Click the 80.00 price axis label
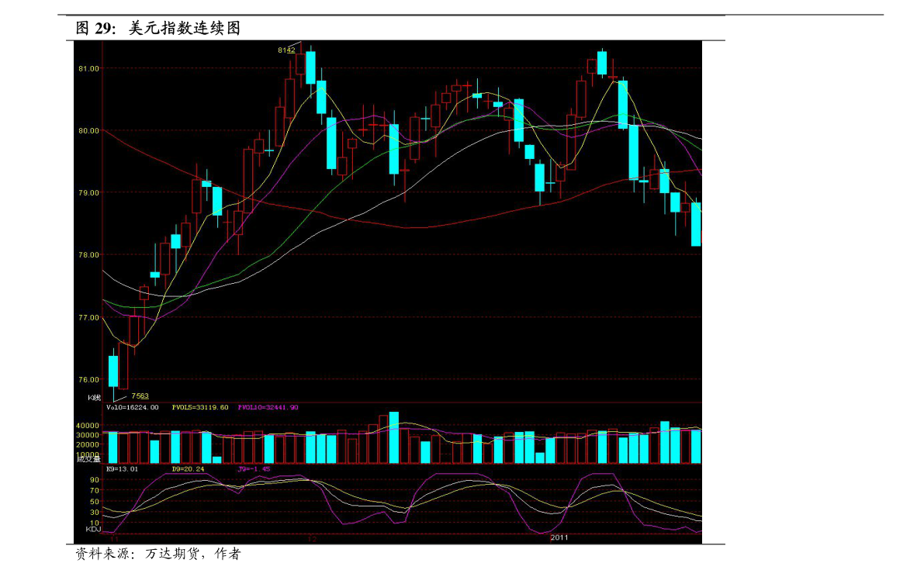Viewport: 924px width, 577px height. click(x=88, y=130)
